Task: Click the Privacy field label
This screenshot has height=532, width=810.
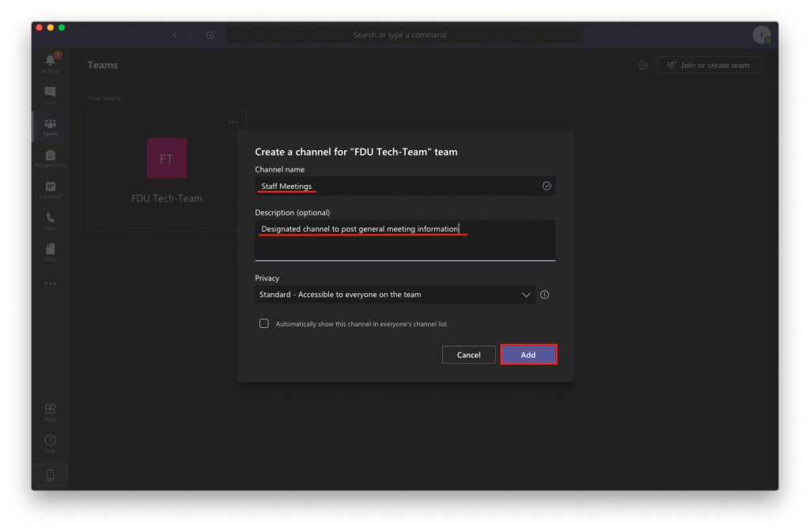Action: (x=267, y=278)
